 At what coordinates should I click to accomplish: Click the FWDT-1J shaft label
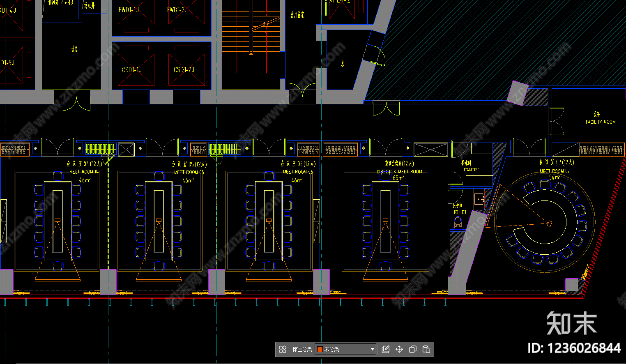coord(129,9)
